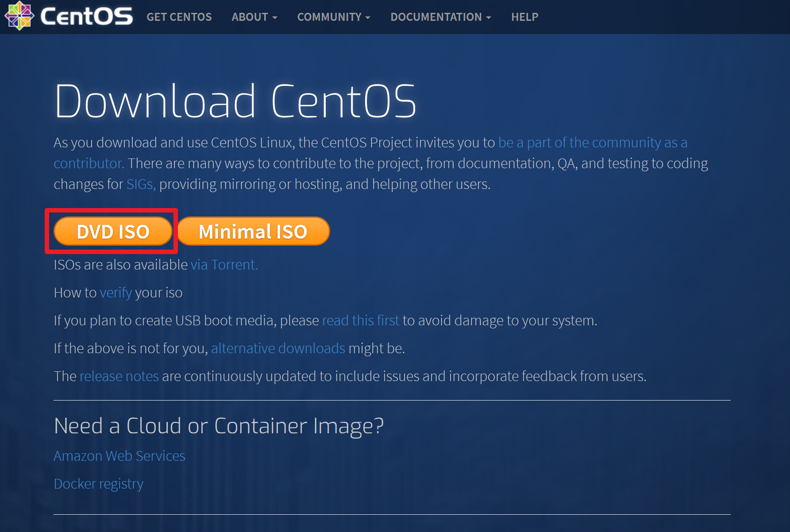Click the 'alternative downloads' link
The width and height of the screenshot is (790, 532).
coord(278,348)
